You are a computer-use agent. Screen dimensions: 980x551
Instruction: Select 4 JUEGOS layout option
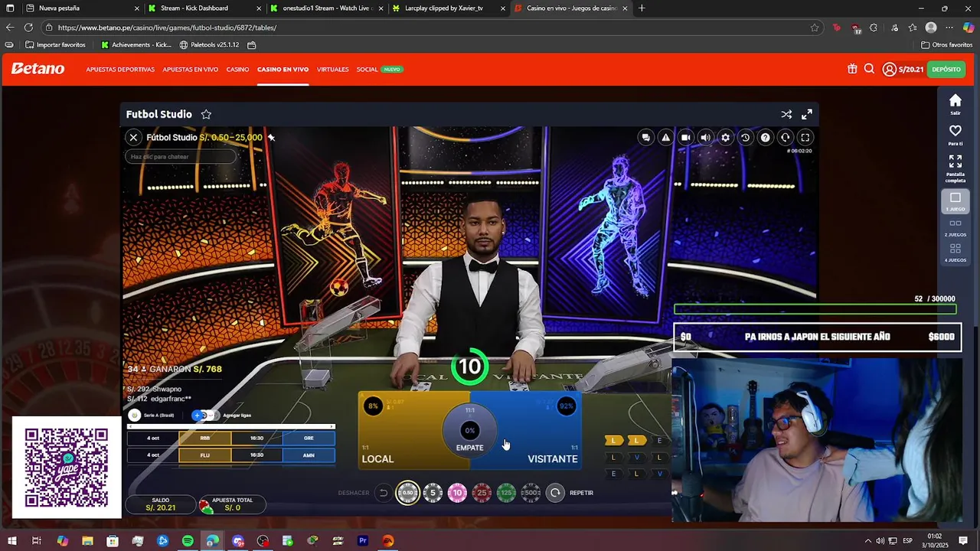point(955,253)
